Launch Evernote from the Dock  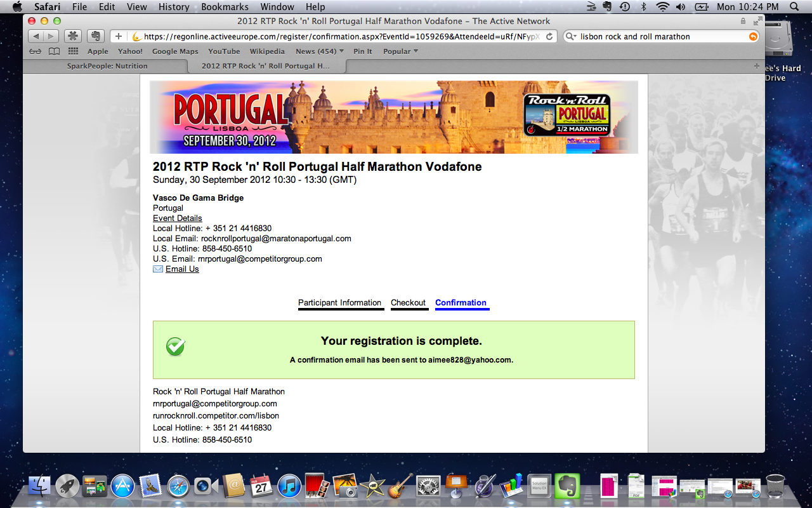click(568, 486)
